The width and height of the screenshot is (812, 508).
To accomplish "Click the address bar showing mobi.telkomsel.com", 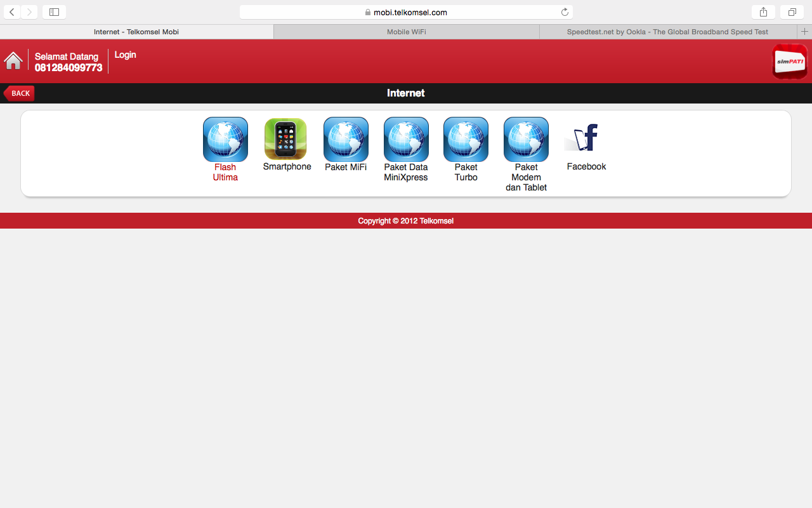I will point(406,12).
